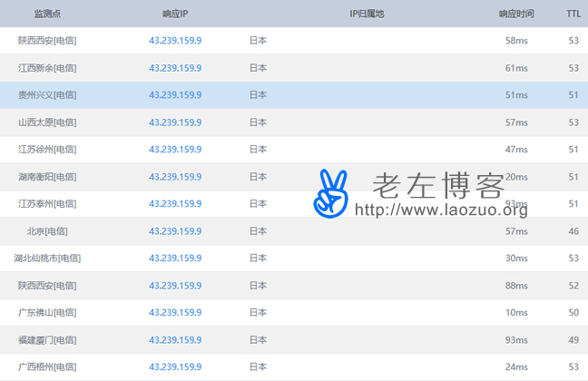Select the 湖南衡阳[电信] monitoring point cell

tap(47, 177)
